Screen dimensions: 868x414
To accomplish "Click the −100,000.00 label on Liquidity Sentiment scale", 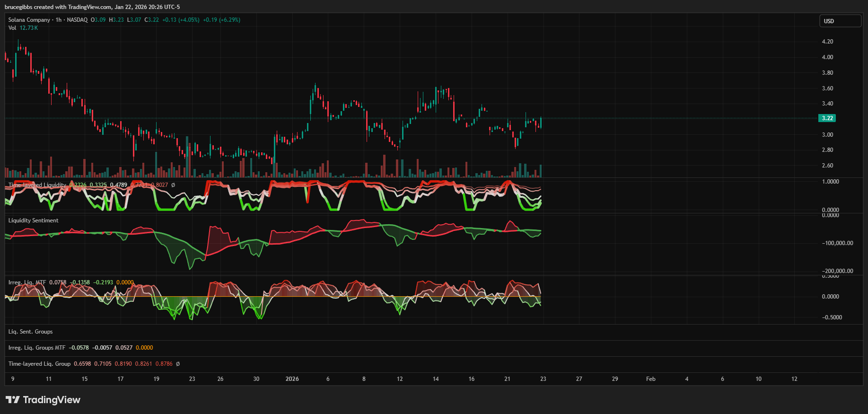I will tap(837, 243).
